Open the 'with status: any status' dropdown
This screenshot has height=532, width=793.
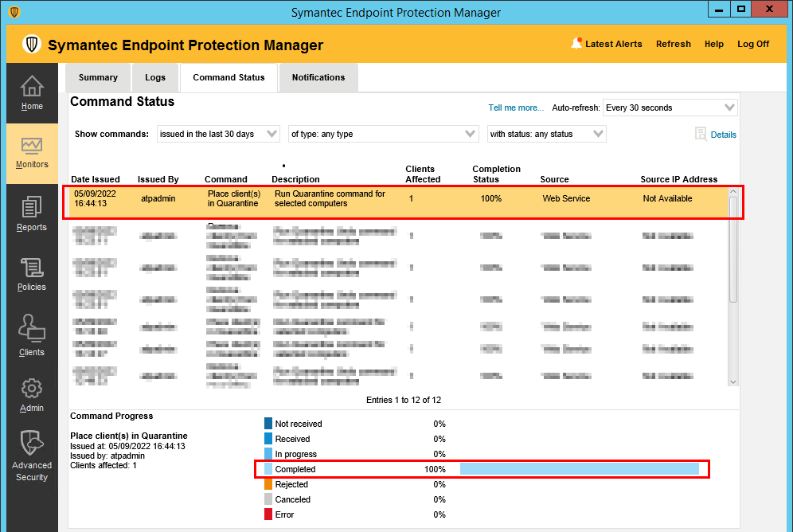[x=547, y=134]
